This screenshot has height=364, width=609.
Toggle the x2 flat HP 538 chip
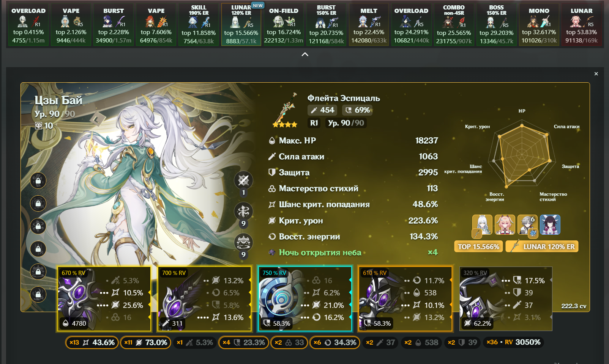click(x=421, y=342)
